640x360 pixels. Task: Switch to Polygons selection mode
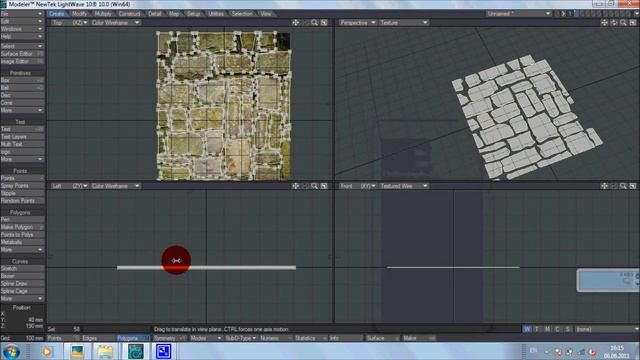click(x=133, y=338)
